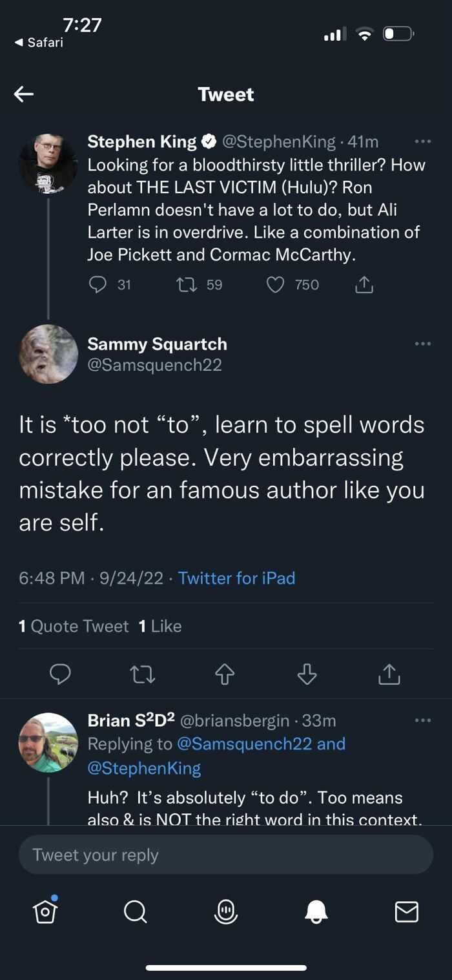Screen dimensions: 452x980
Task: Tap the back arrow
Action: tap(24, 94)
